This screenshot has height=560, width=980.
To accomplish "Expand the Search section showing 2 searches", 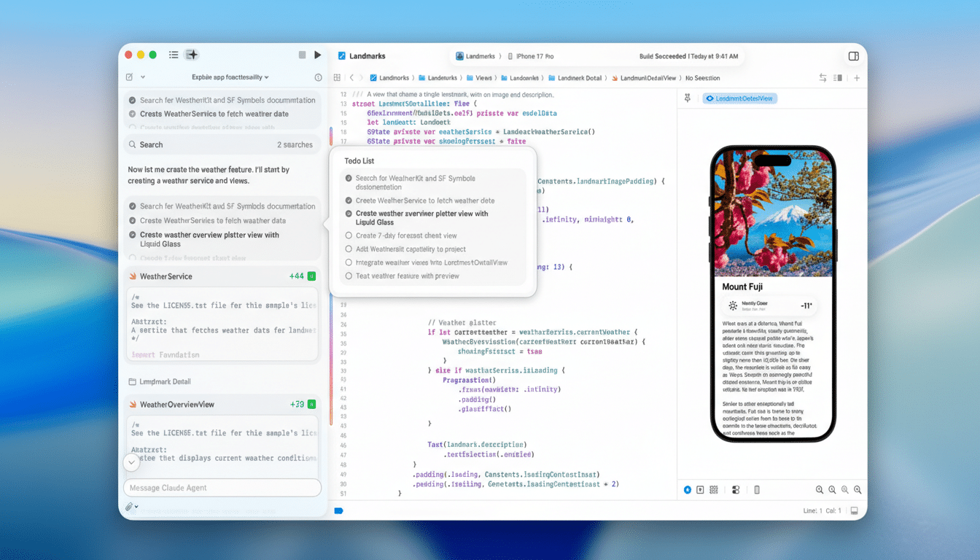I will coord(222,144).
